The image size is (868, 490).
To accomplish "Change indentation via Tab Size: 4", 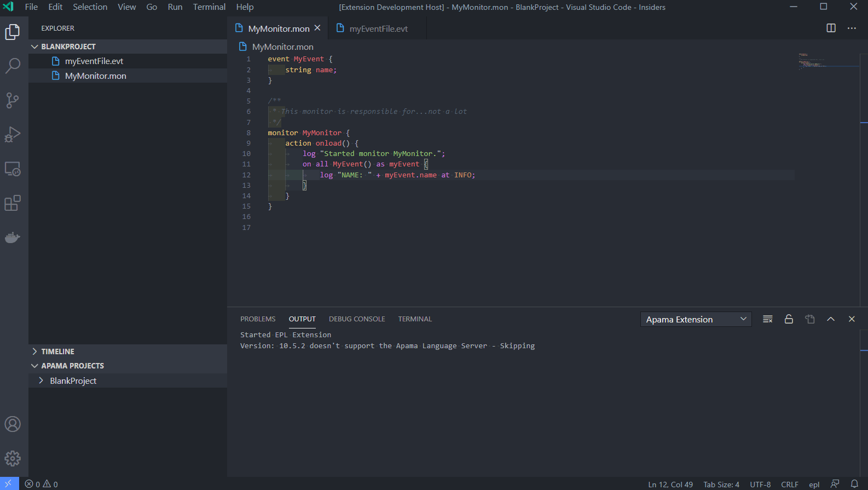I will coord(721,484).
